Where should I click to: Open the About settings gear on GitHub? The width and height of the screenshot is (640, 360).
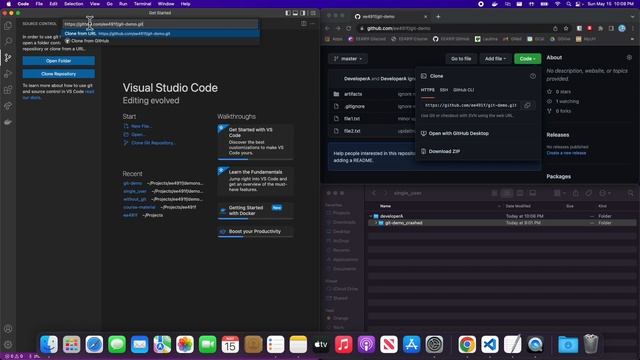point(629,58)
